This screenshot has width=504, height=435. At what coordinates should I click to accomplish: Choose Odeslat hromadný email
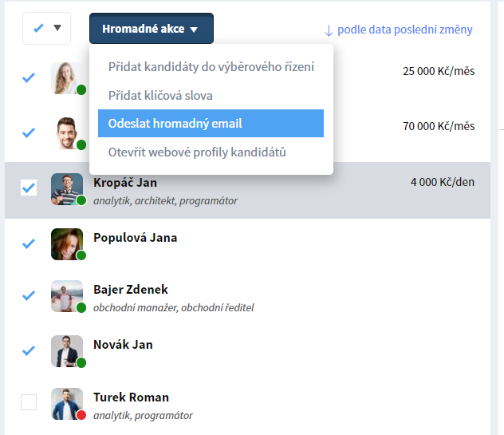tap(211, 123)
